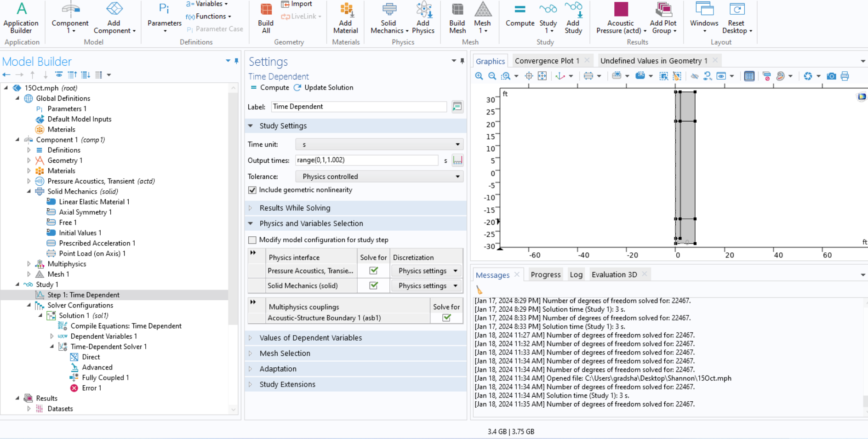Select Linear Elastic Material 1 node
The width and height of the screenshot is (868, 439).
(x=94, y=202)
